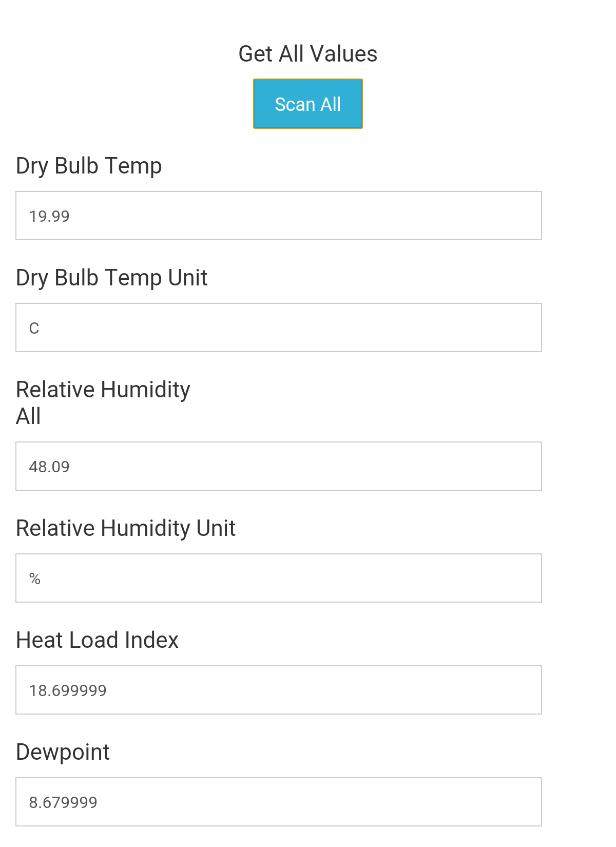Click the C unit value text
This screenshot has width=616, height=847.
(34, 328)
